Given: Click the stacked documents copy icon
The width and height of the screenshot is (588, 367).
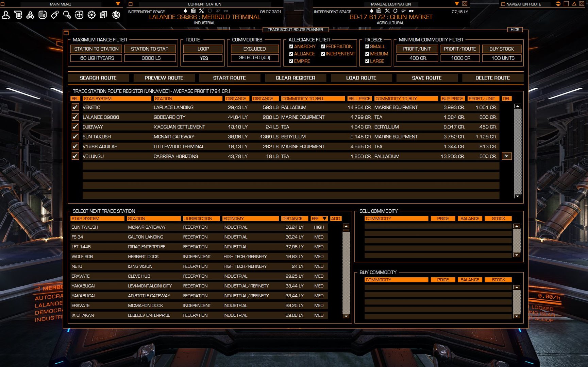Looking at the screenshot, I should [x=104, y=15].
